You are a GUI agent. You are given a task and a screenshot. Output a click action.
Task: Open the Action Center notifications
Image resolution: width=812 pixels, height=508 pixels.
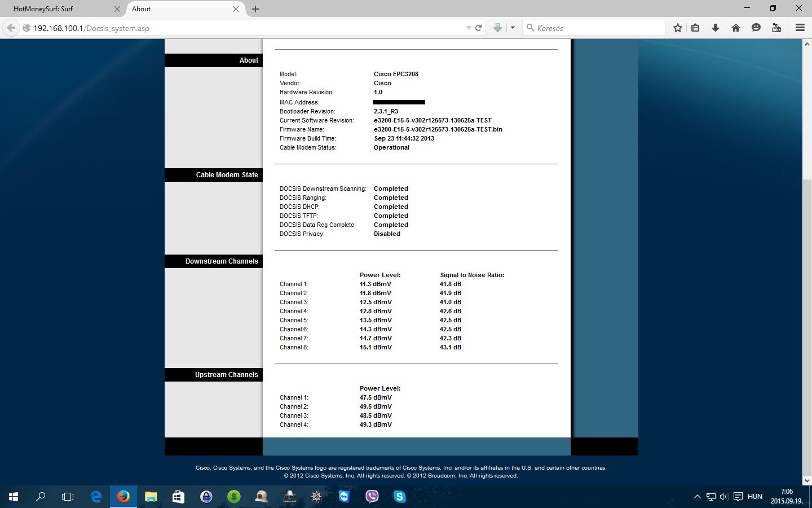click(x=738, y=497)
